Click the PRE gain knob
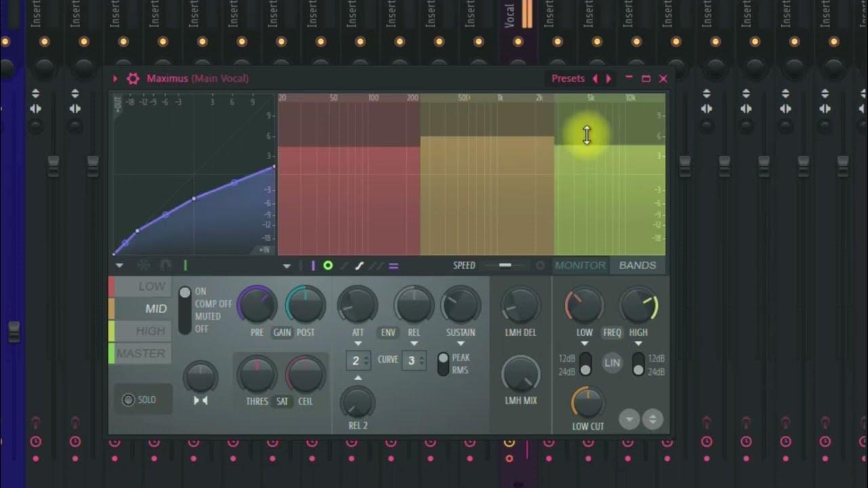The width and height of the screenshot is (868, 488). click(257, 304)
